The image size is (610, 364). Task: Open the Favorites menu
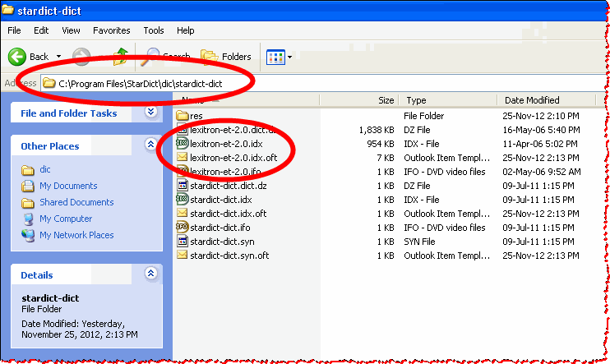(x=112, y=30)
